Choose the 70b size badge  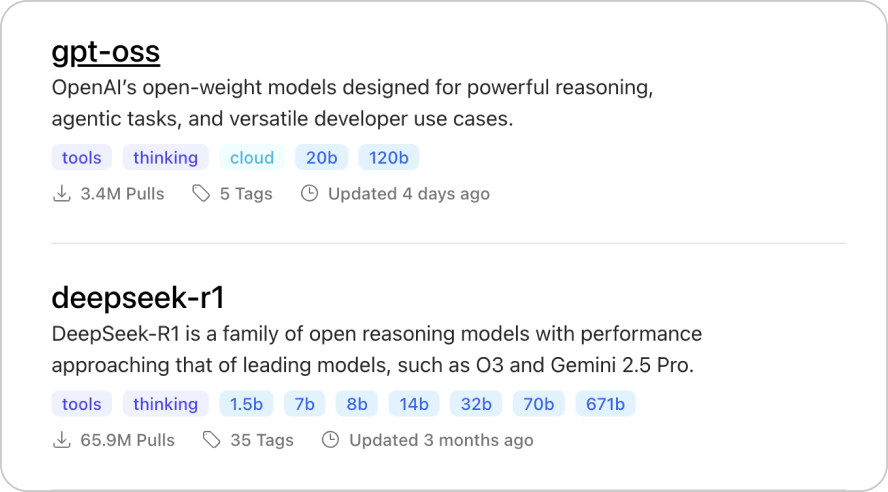[x=539, y=404]
